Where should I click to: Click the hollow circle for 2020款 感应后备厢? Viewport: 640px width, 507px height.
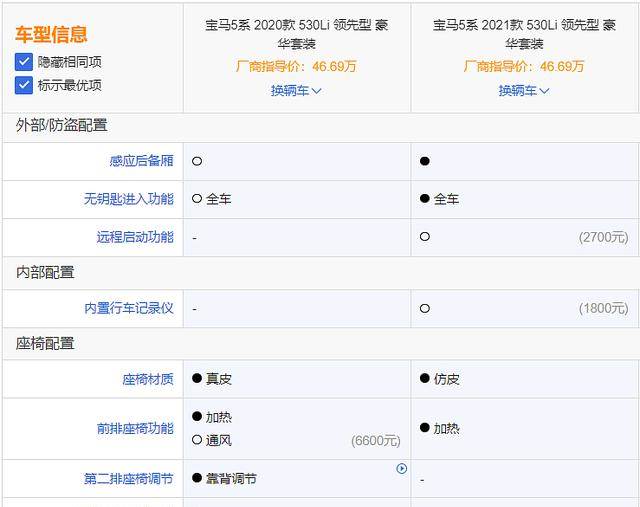tap(197, 161)
